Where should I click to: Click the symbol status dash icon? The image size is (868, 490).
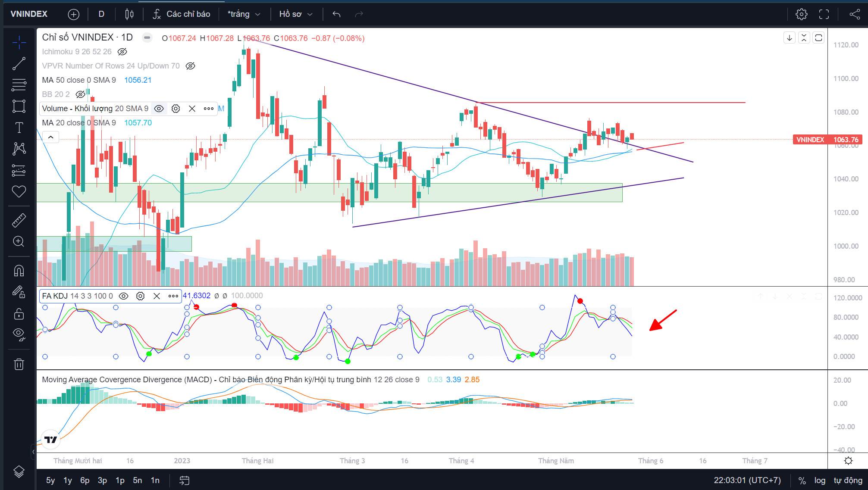tap(147, 37)
